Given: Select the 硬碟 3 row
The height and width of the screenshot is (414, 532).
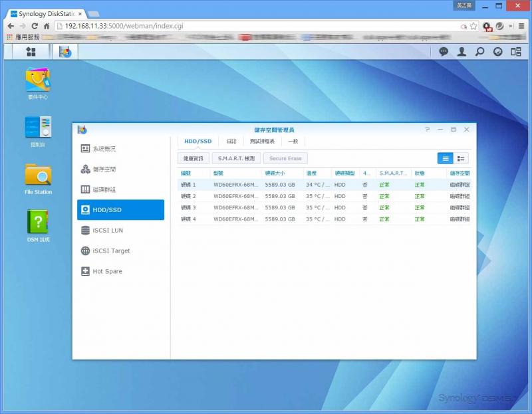Looking at the screenshot, I should point(325,208).
